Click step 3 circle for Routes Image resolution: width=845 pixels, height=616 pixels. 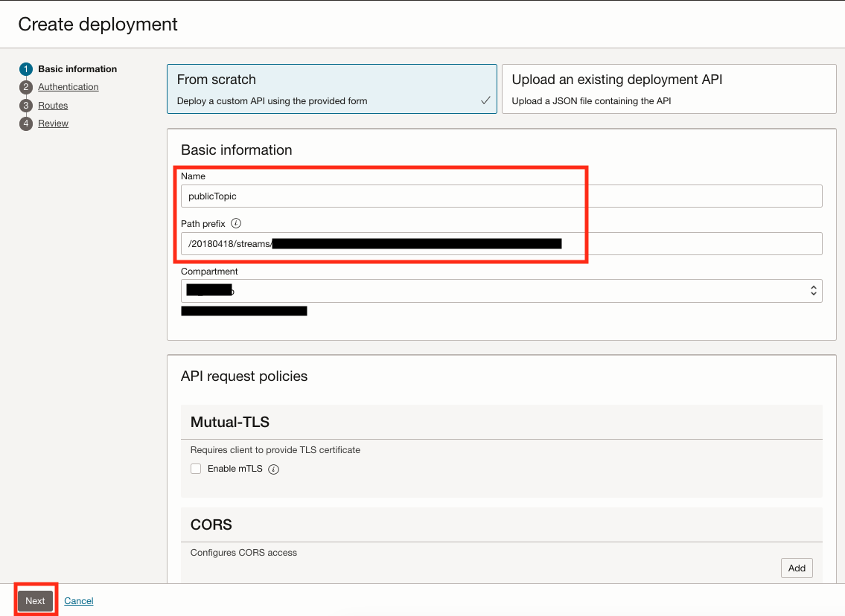point(26,106)
